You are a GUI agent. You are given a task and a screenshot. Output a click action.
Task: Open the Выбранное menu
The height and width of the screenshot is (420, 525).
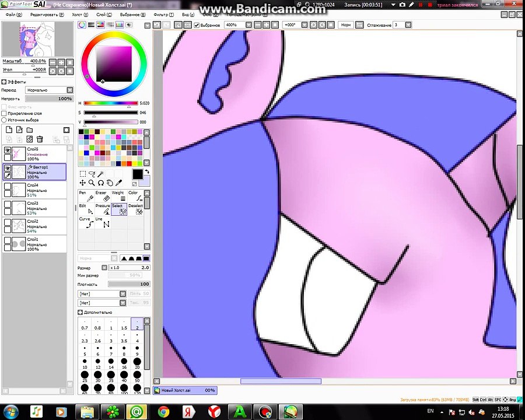(133, 15)
